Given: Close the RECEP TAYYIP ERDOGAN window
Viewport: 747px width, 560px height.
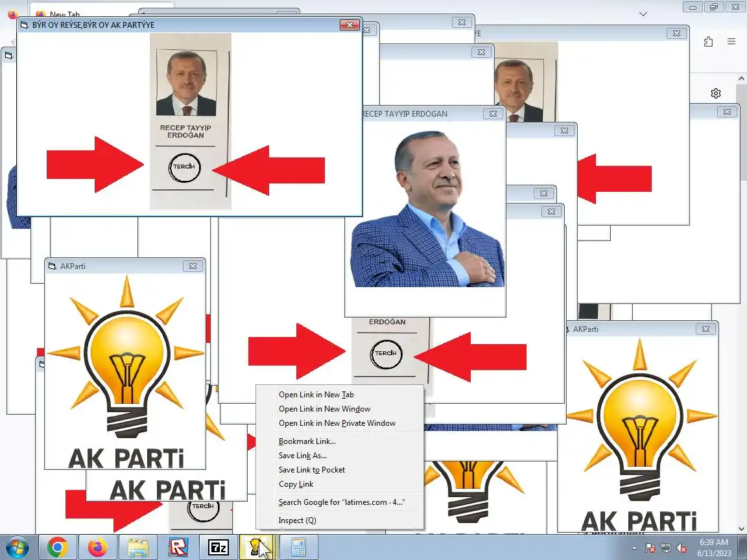Looking at the screenshot, I should (493, 114).
